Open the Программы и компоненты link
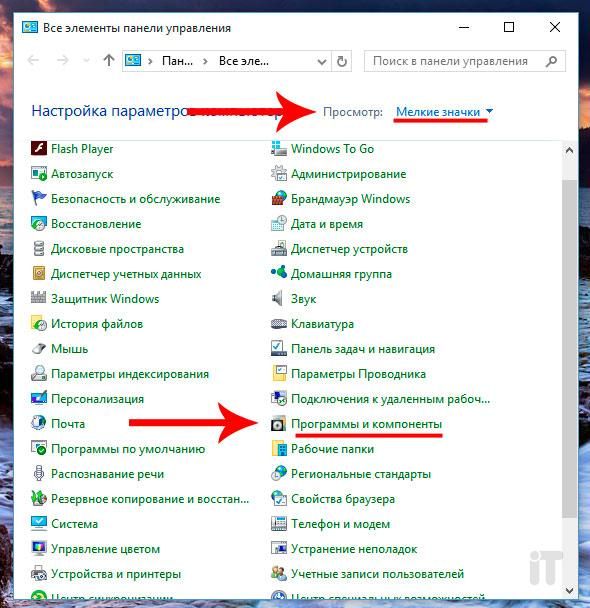Image resolution: width=590 pixels, height=608 pixels. pos(366,424)
